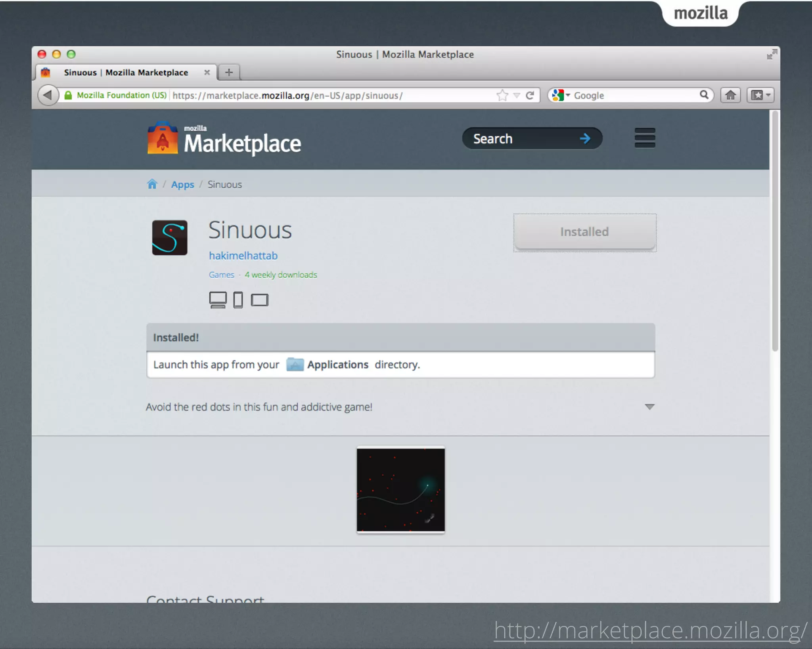Screen dimensions: 812x649
Task: Click the green padlock site identity icon
Action: [68, 95]
